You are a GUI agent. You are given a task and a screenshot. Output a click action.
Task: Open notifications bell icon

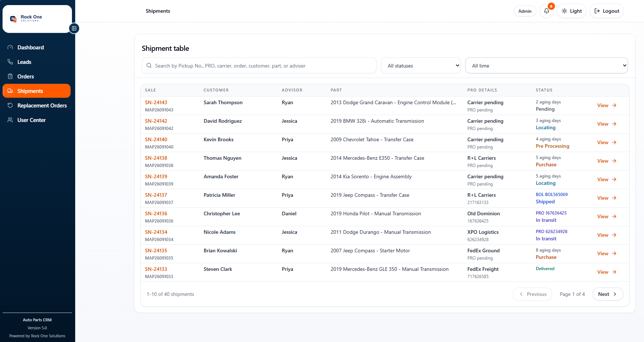point(546,11)
